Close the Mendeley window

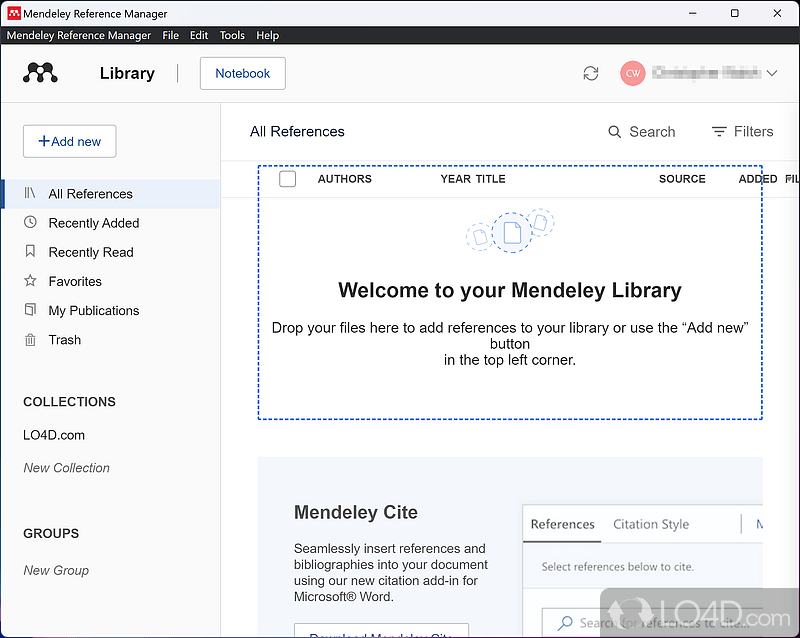tap(777, 13)
